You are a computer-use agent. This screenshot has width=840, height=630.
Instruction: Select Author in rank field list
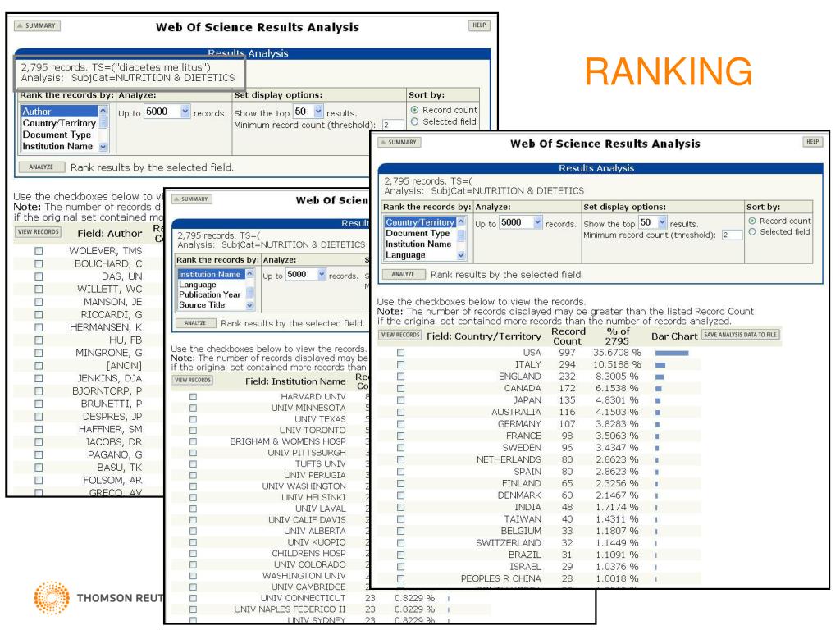click(59, 112)
